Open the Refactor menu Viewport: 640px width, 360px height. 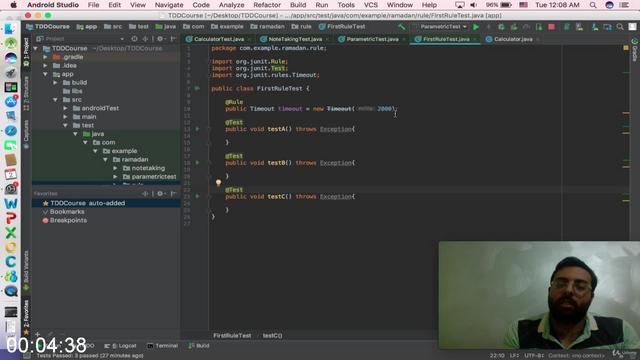click(267, 5)
